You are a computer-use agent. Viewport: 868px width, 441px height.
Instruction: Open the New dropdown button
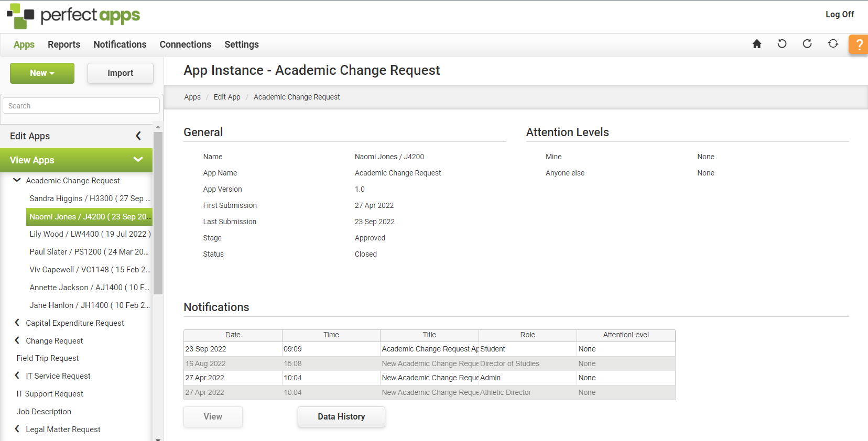point(42,73)
